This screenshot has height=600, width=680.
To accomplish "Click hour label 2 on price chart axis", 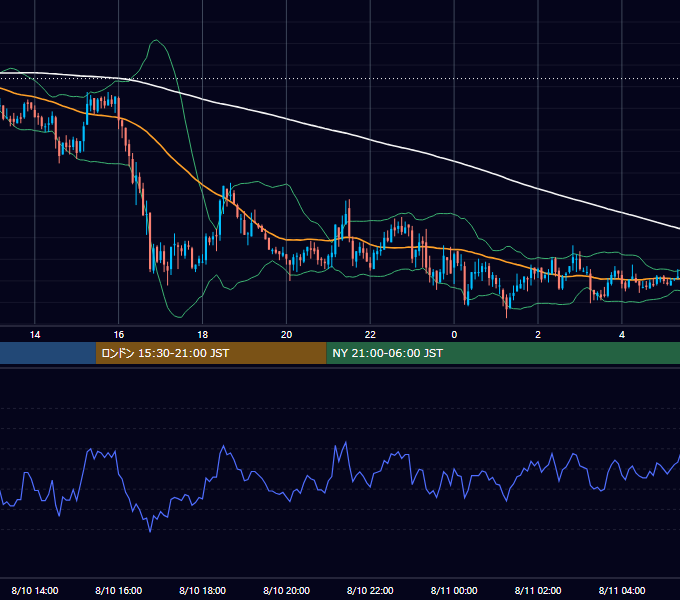I will click(x=538, y=335).
